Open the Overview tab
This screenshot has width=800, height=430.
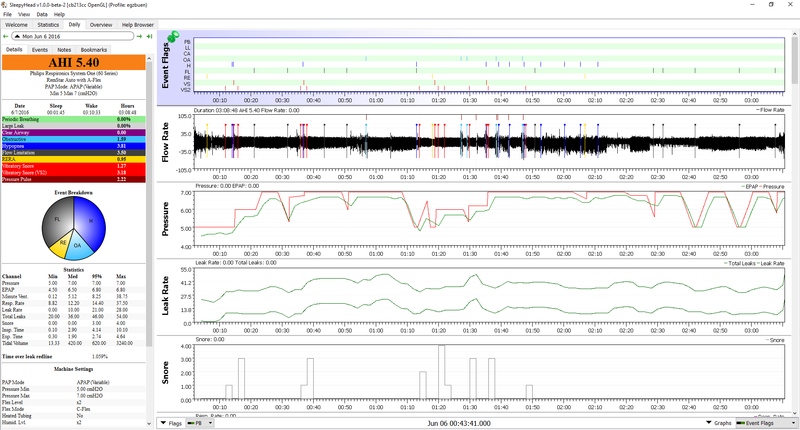(101, 24)
